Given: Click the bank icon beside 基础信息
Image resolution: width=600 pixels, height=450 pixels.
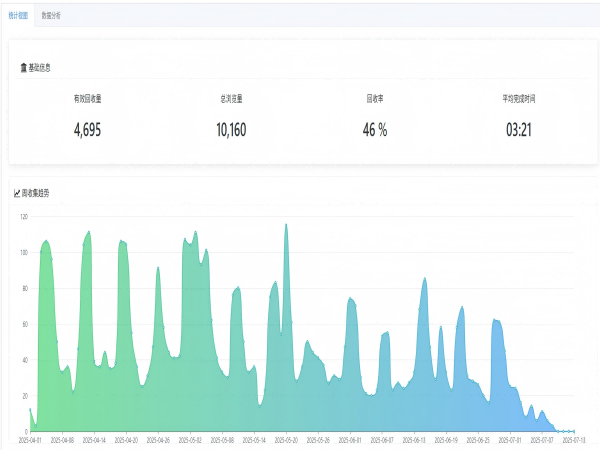Looking at the screenshot, I should pyautogui.click(x=24, y=68).
